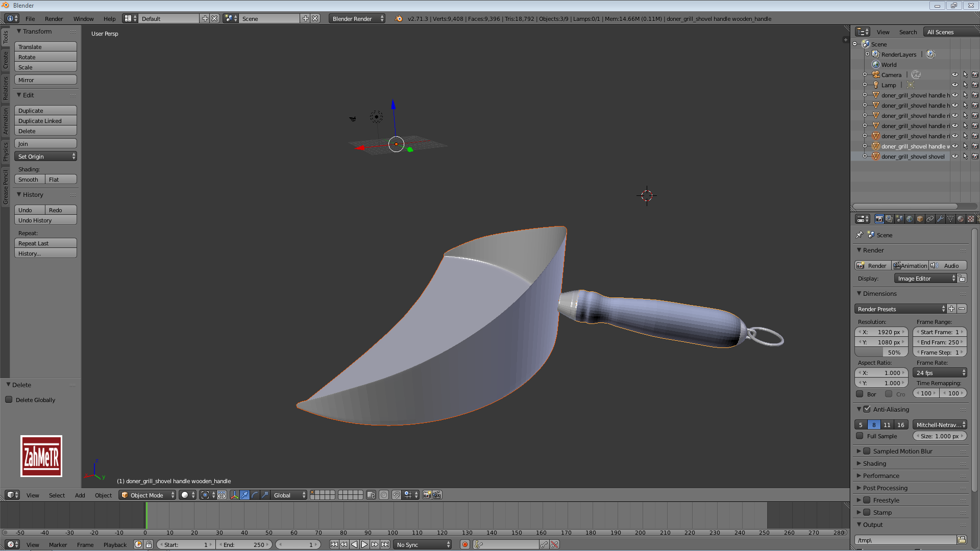Enable the Delete Globally checkbox

click(9, 400)
